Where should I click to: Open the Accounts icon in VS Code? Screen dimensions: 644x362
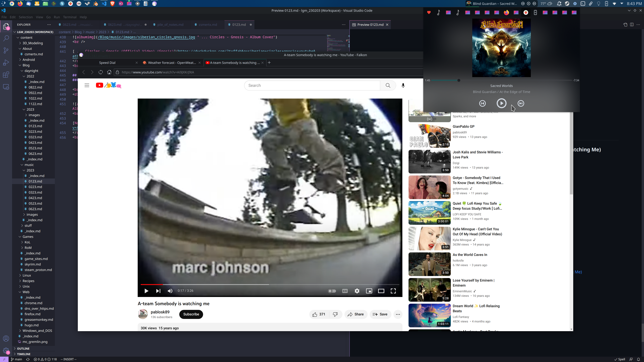(6, 339)
